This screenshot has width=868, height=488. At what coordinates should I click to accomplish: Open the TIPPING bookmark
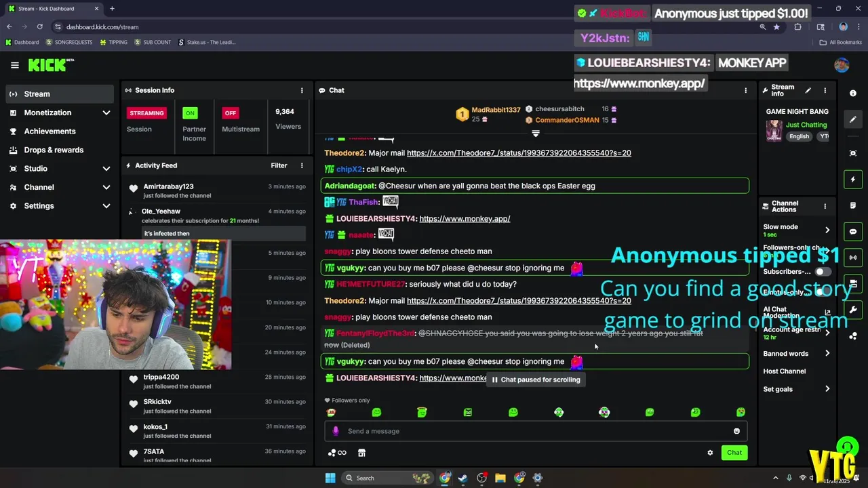[113, 42]
